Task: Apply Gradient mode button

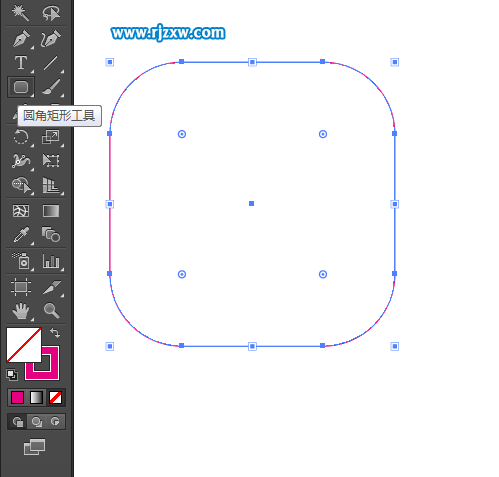Action: click(36, 398)
